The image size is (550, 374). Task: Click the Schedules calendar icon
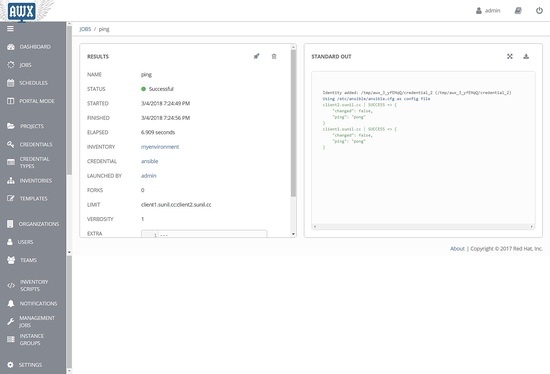(11, 83)
